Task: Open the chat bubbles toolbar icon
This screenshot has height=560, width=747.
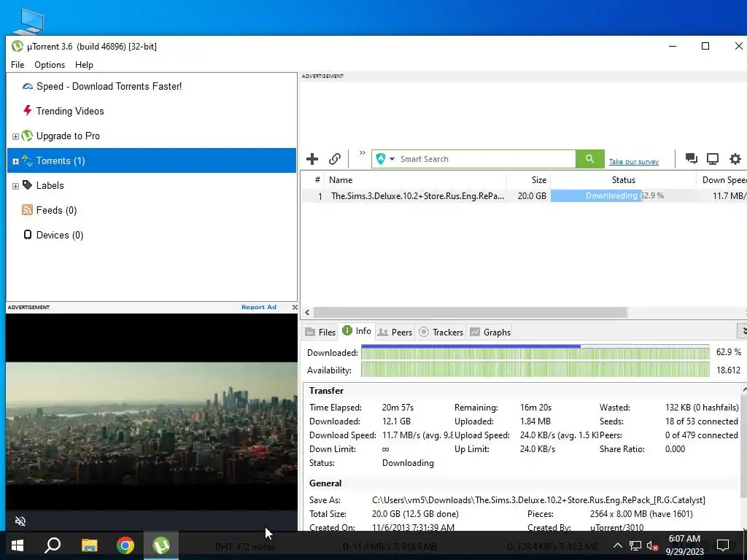Action: 692,158
